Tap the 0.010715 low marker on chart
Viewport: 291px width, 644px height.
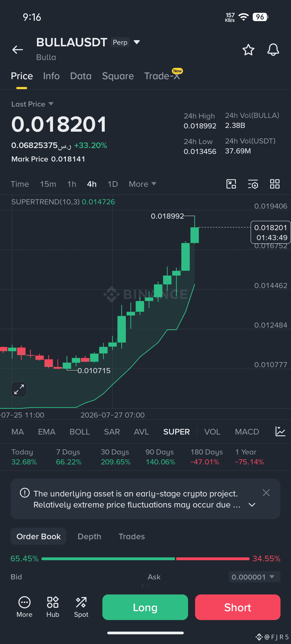(x=94, y=371)
